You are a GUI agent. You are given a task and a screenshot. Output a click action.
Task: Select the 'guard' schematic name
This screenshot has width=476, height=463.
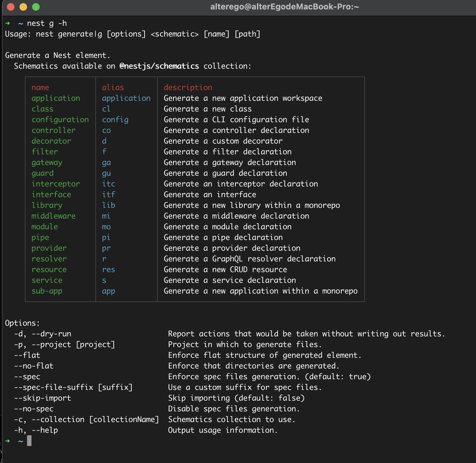click(x=42, y=173)
